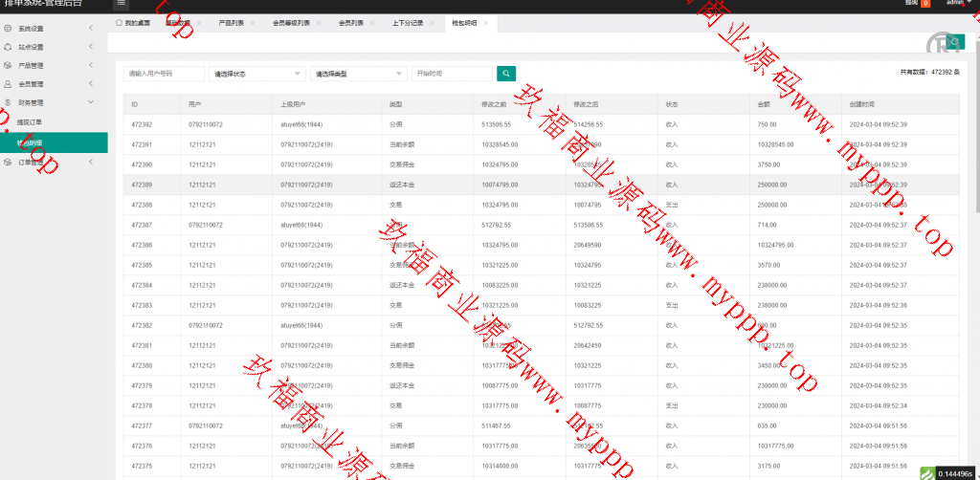
Task: Click the 系统设置 gear icon in sidebar
Action: pos(8,29)
